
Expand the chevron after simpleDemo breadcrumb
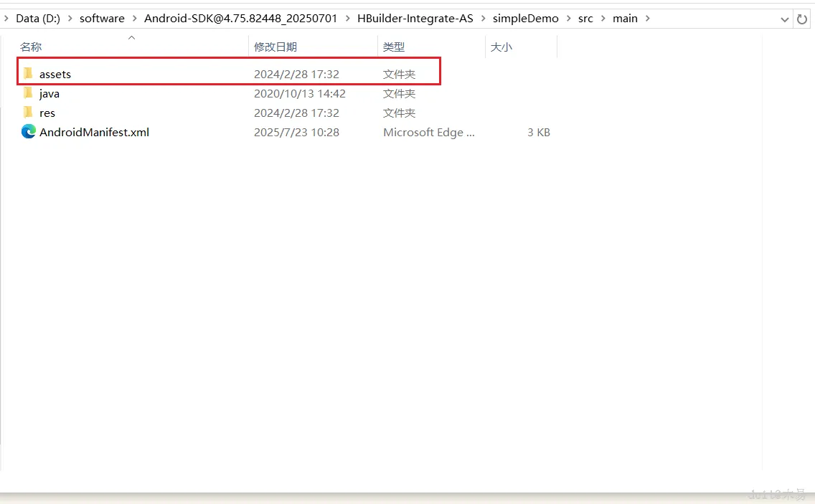(569, 19)
